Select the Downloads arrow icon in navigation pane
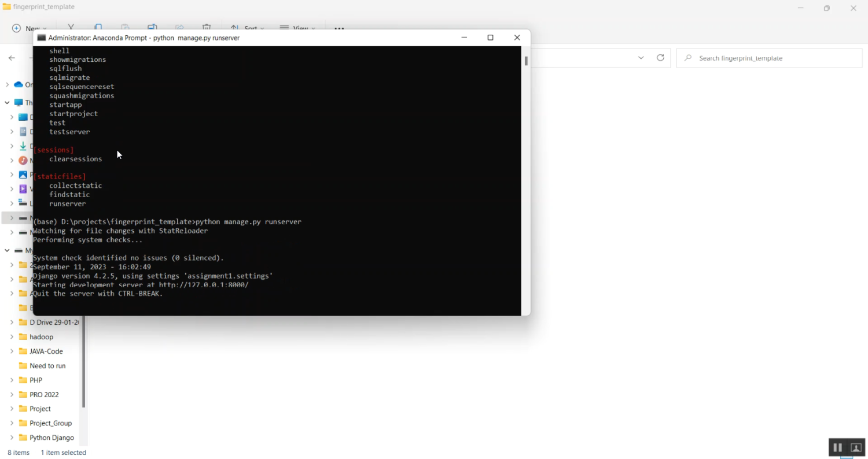The width and height of the screenshot is (868, 459). click(23, 146)
